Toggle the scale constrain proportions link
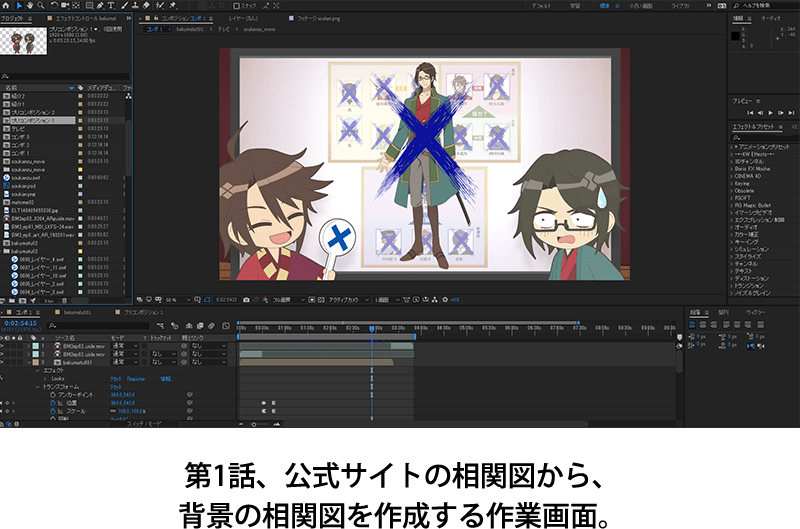Viewport: 800px width, 529px height. click(x=113, y=411)
